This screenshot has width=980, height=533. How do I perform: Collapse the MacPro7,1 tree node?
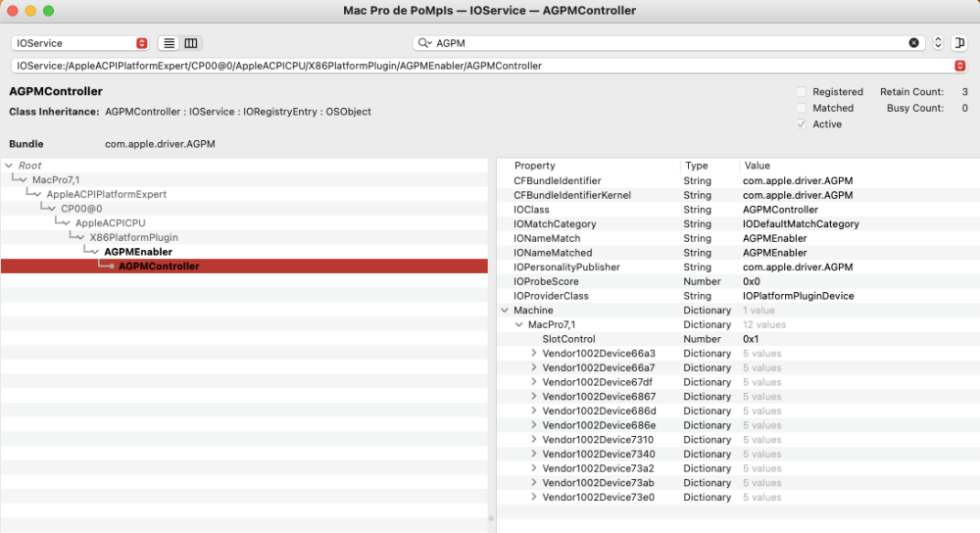click(24, 180)
